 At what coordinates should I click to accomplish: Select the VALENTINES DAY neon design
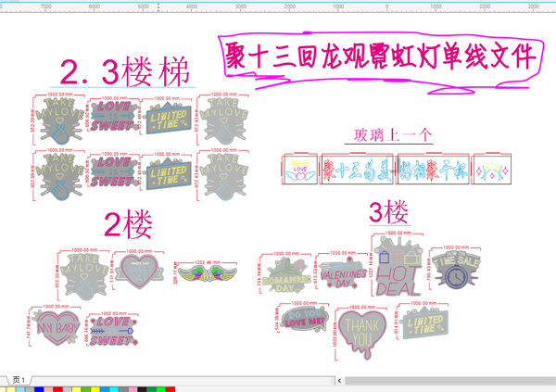tap(342, 273)
